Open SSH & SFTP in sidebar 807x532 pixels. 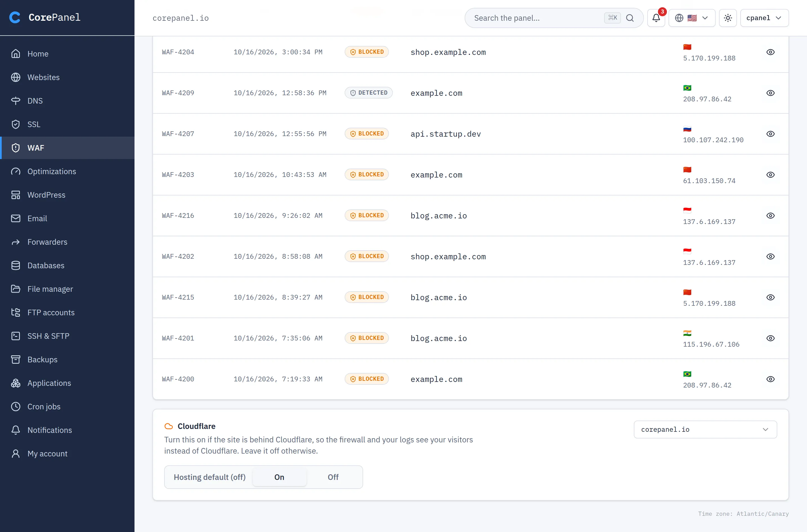[67, 336]
